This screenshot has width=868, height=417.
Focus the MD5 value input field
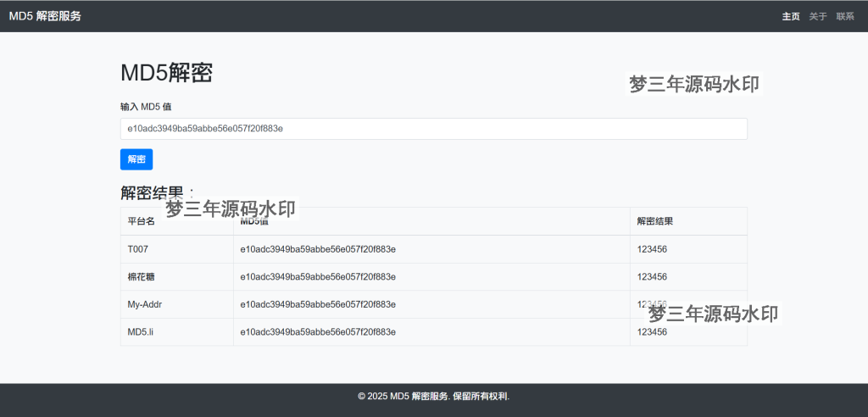[x=433, y=129]
